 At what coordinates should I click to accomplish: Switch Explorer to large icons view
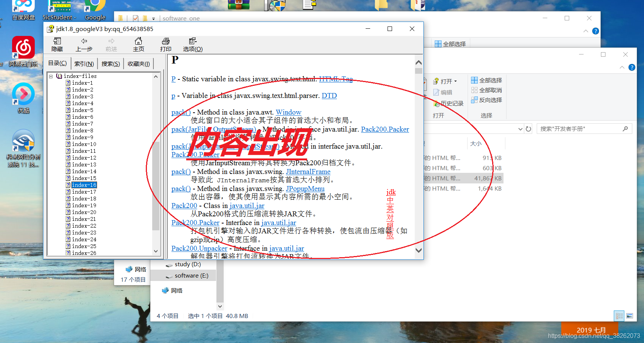(x=630, y=316)
